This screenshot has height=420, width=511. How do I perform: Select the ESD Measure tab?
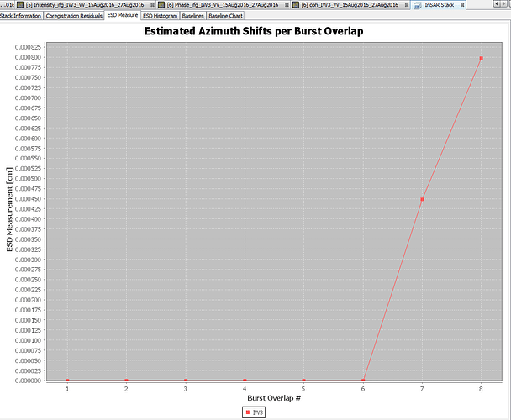coord(123,15)
